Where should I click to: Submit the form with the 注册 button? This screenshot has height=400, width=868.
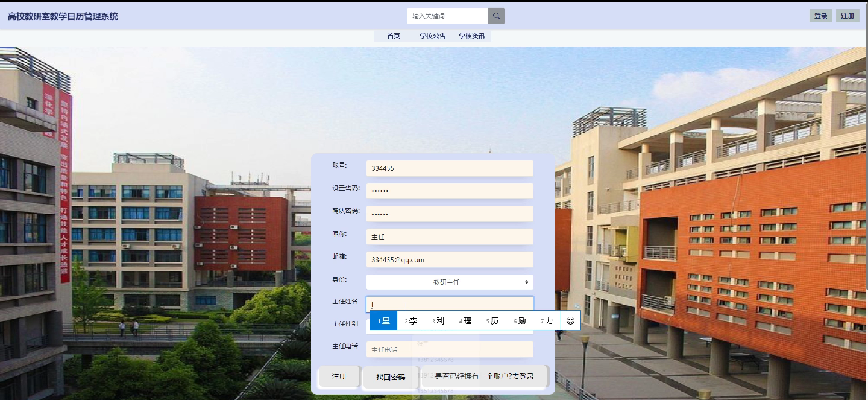[338, 376]
